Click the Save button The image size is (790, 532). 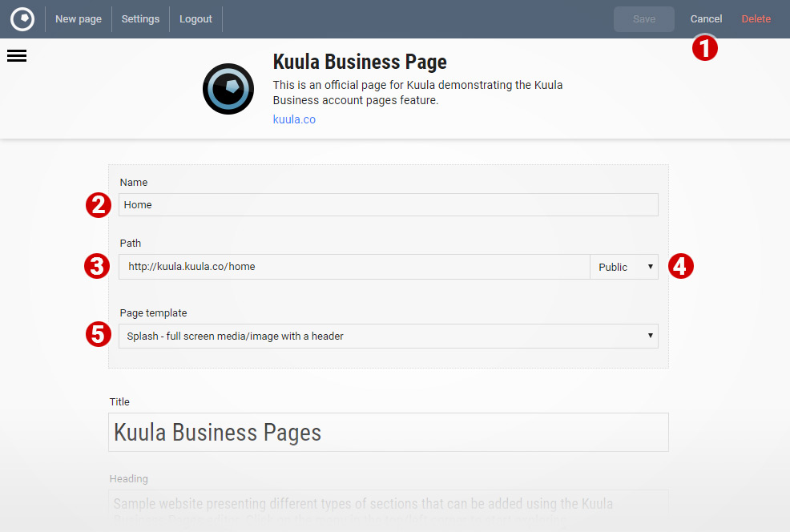click(644, 19)
